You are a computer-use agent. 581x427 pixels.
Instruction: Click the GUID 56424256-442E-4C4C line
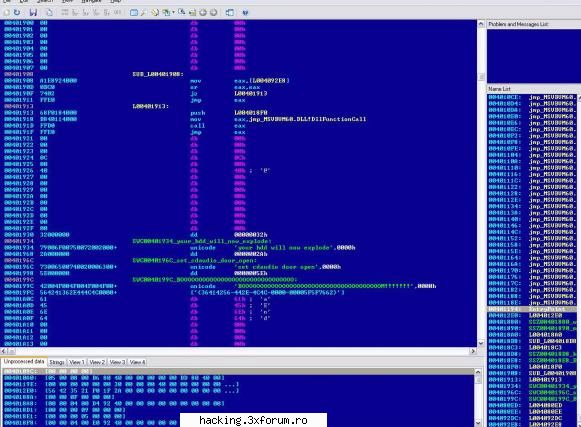coord(267,292)
